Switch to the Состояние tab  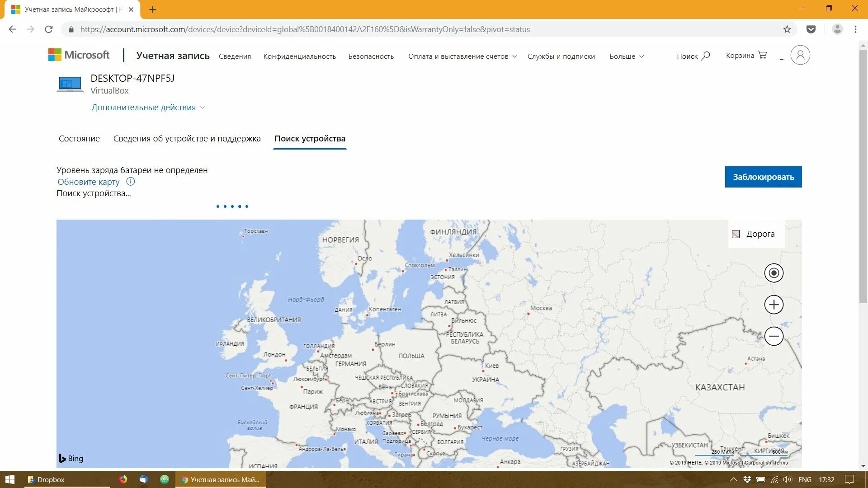pyautogui.click(x=79, y=139)
